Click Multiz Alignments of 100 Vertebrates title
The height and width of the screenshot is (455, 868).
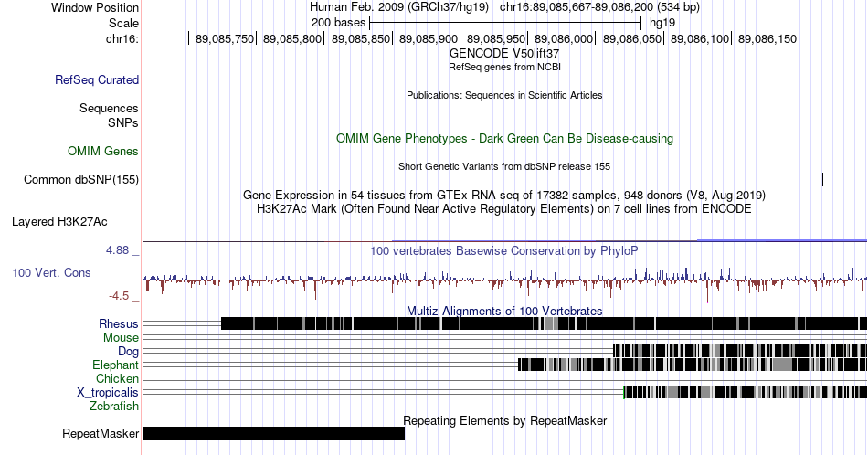(504, 311)
